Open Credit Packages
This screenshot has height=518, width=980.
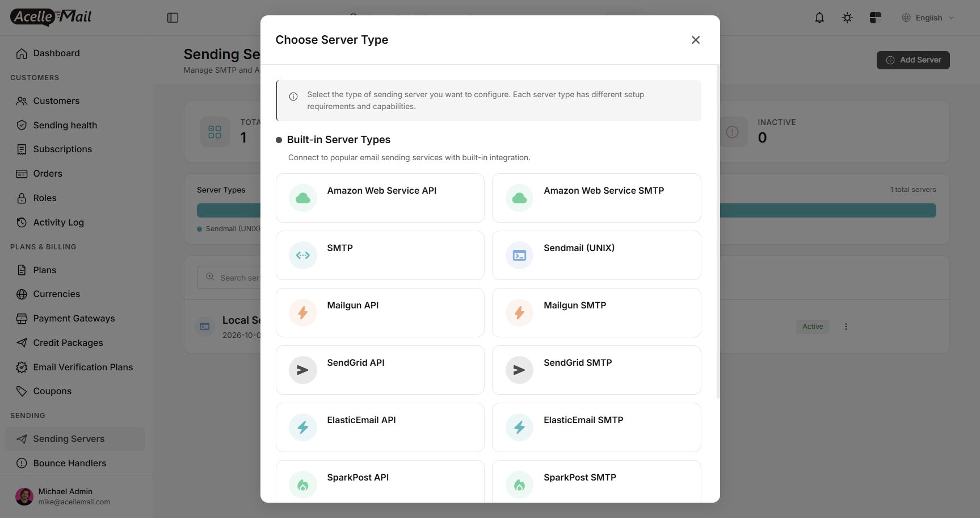pyautogui.click(x=75, y=343)
